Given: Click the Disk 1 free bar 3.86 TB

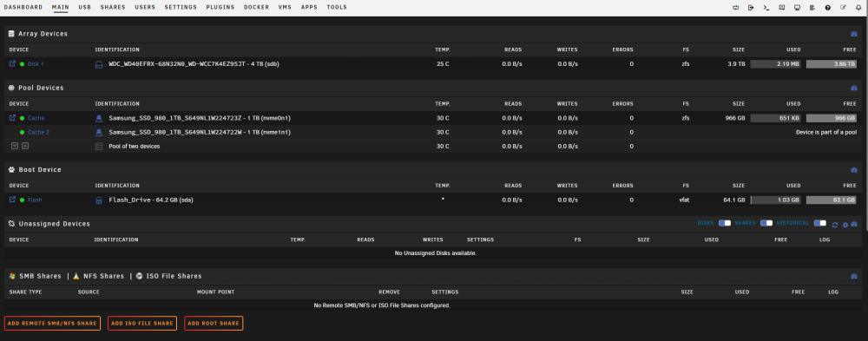Looking at the screenshot, I should click(x=832, y=64).
